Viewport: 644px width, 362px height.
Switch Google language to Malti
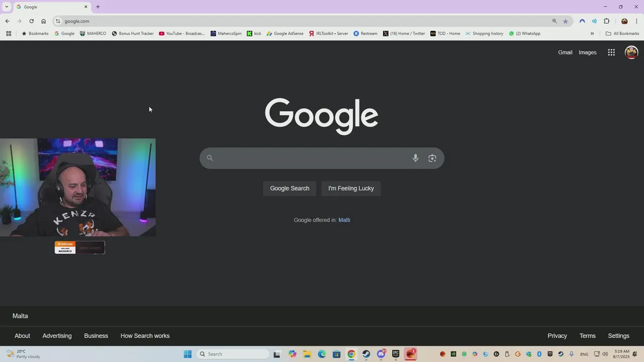344,220
